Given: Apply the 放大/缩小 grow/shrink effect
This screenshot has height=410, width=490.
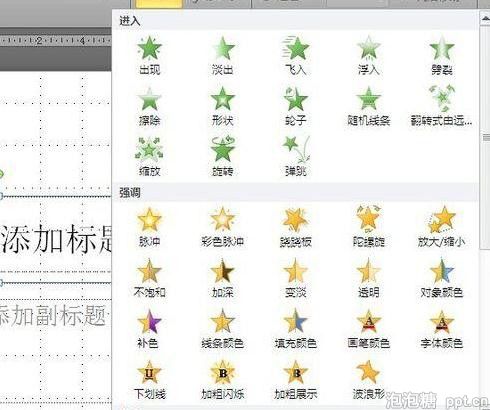Looking at the screenshot, I should [x=442, y=227].
